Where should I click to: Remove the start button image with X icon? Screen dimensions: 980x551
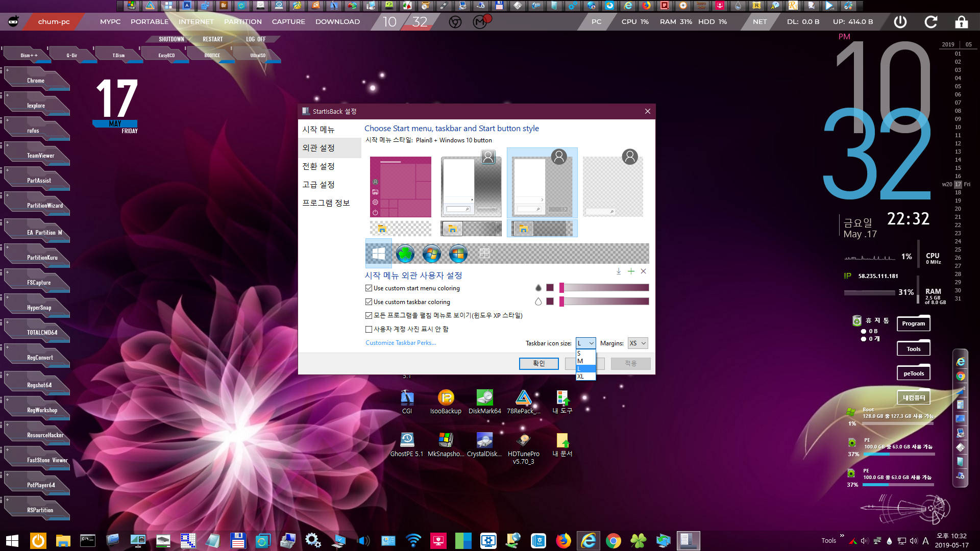pyautogui.click(x=643, y=271)
